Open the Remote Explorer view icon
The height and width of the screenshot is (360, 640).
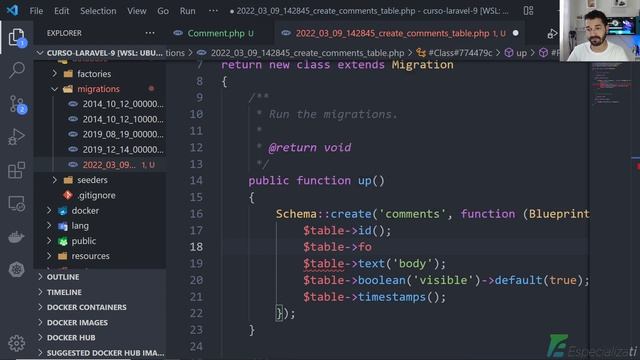click(x=16, y=203)
